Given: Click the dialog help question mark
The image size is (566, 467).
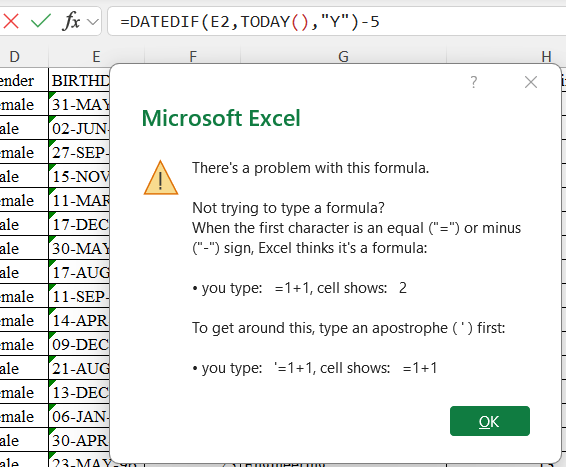Looking at the screenshot, I should [x=474, y=82].
